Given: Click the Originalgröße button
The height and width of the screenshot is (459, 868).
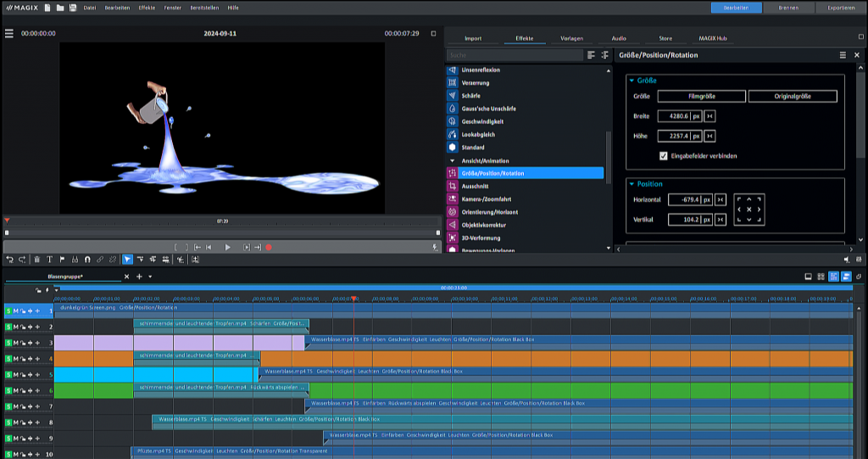Looking at the screenshot, I should coord(792,97).
